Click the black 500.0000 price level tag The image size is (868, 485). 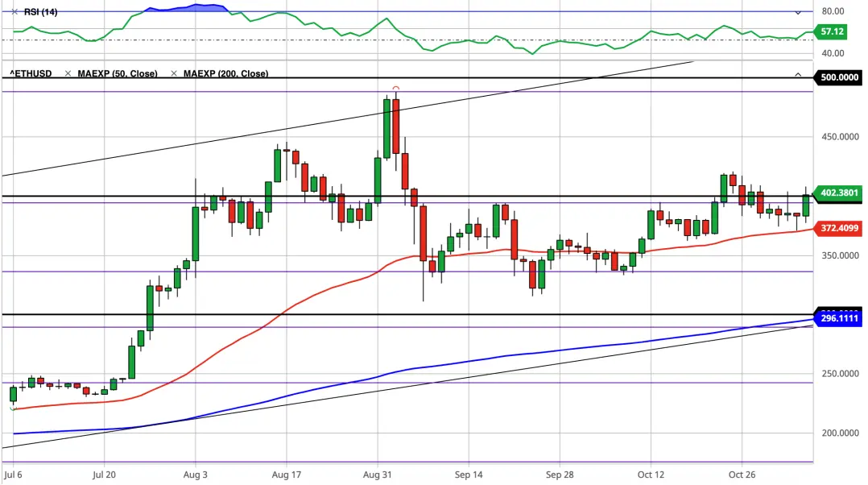coord(839,77)
